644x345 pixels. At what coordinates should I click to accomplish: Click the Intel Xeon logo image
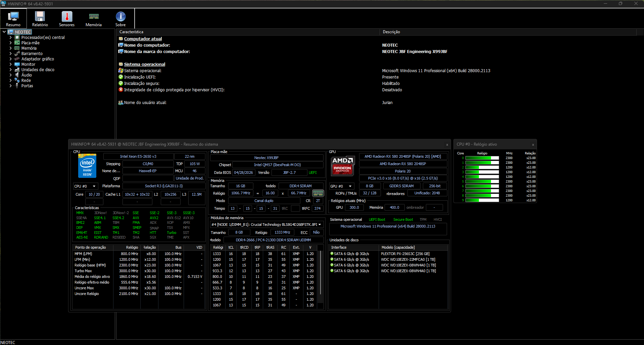[87, 165]
